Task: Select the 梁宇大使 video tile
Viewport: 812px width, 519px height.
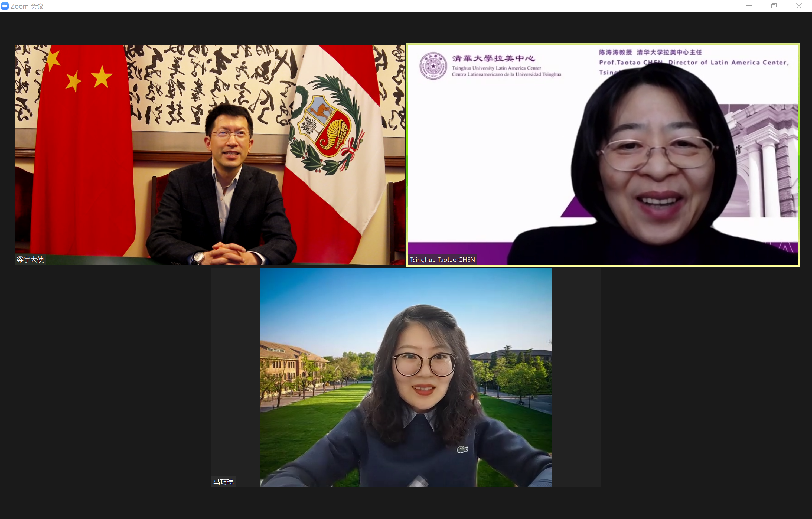Action: (x=209, y=155)
